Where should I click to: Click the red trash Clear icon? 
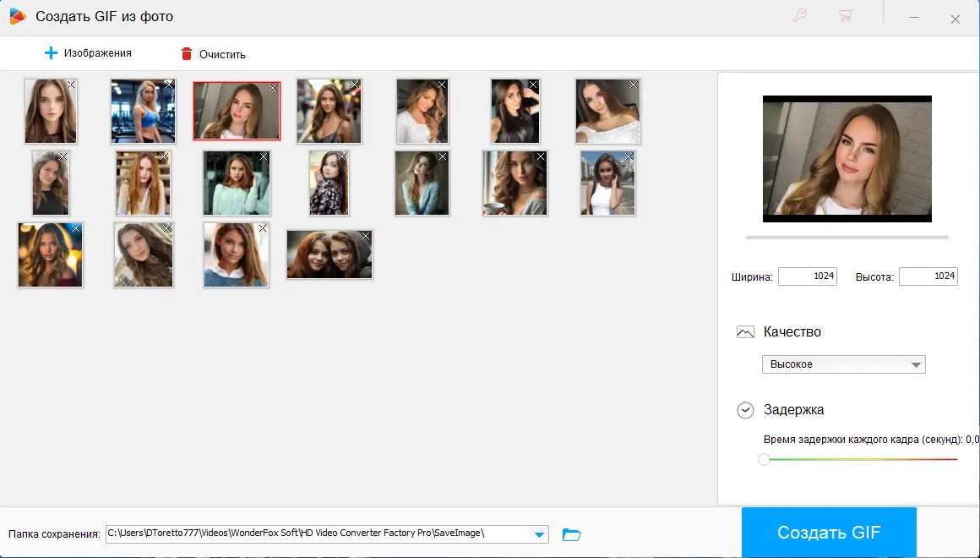click(186, 54)
